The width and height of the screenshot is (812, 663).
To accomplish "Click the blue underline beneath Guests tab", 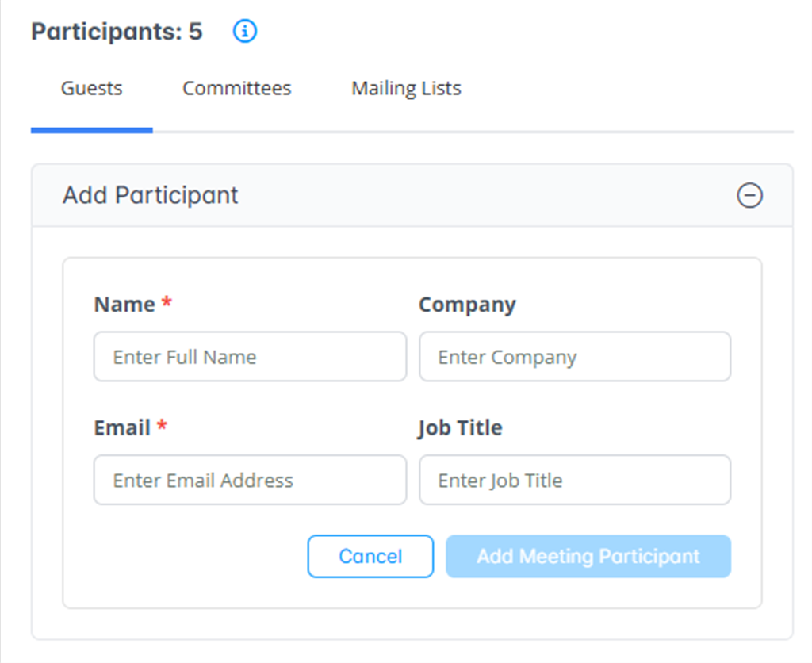I will tap(92, 130).
